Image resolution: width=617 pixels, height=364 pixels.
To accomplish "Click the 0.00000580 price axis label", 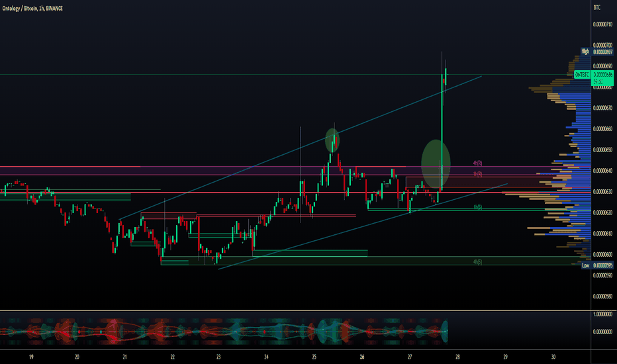I will tap(602, 296).
